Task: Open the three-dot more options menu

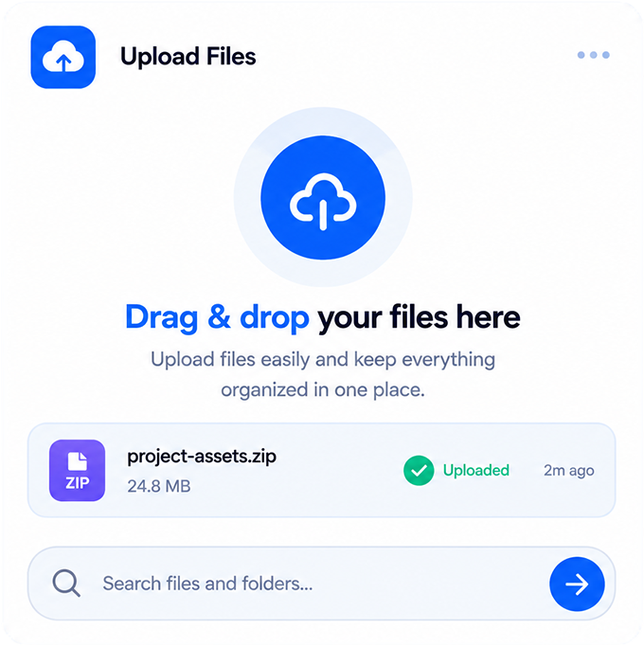Action: click(593, 55)
